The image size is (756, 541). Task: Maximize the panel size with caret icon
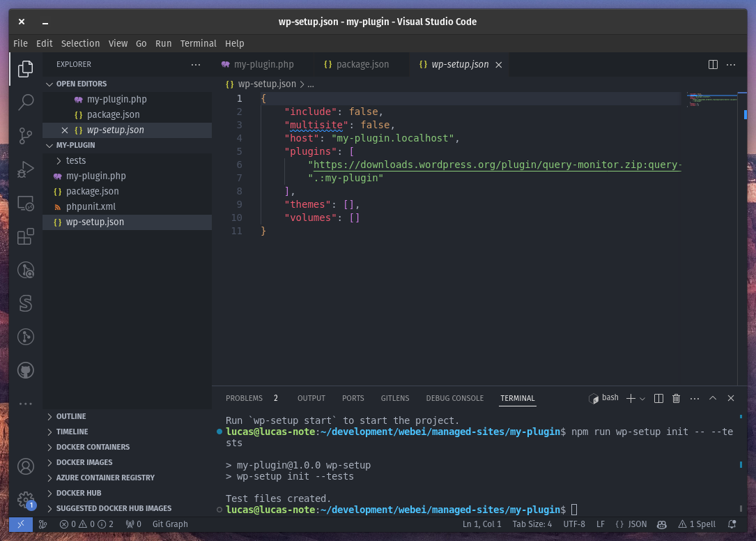[713, 398]
